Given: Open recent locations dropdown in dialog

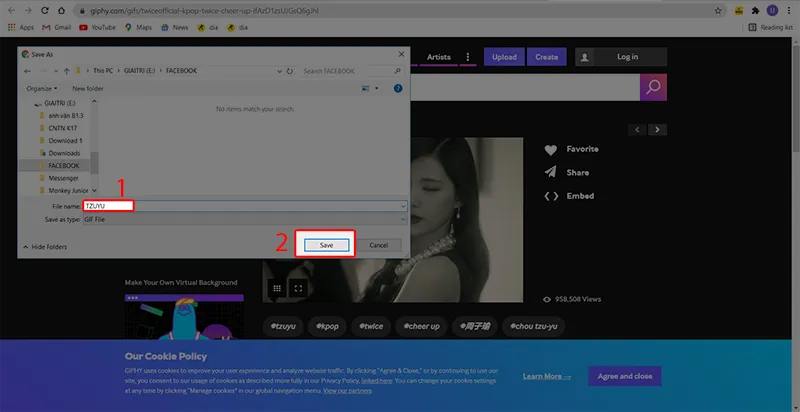Looking at the screenshot, I should tap(56, 71).
